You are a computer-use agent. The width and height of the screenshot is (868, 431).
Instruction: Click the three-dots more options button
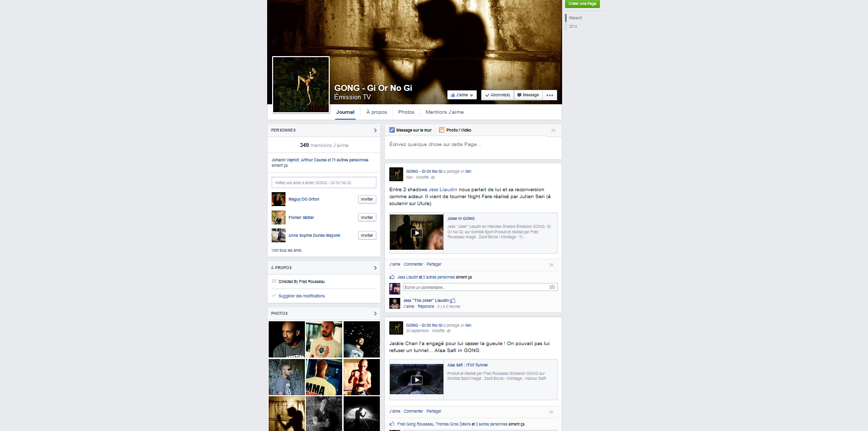[x=549, y=95]
